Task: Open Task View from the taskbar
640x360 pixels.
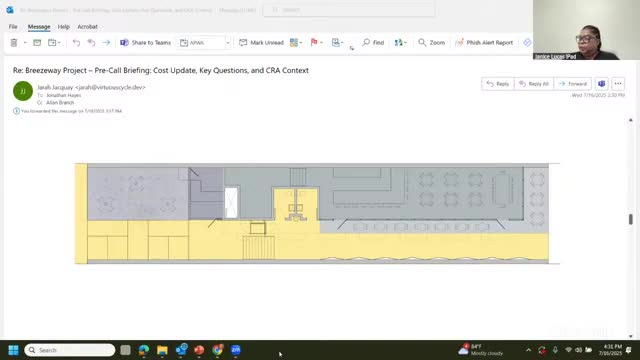Action: (125, 350)
